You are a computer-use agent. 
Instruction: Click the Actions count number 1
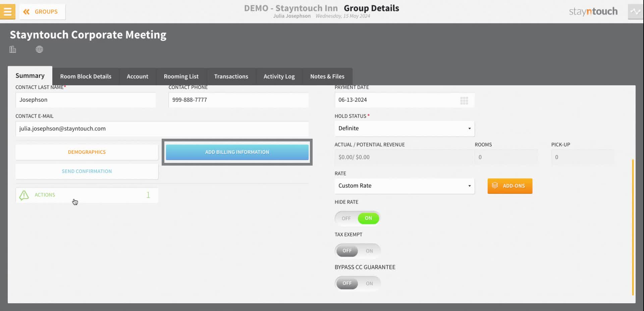coord(148,195)
